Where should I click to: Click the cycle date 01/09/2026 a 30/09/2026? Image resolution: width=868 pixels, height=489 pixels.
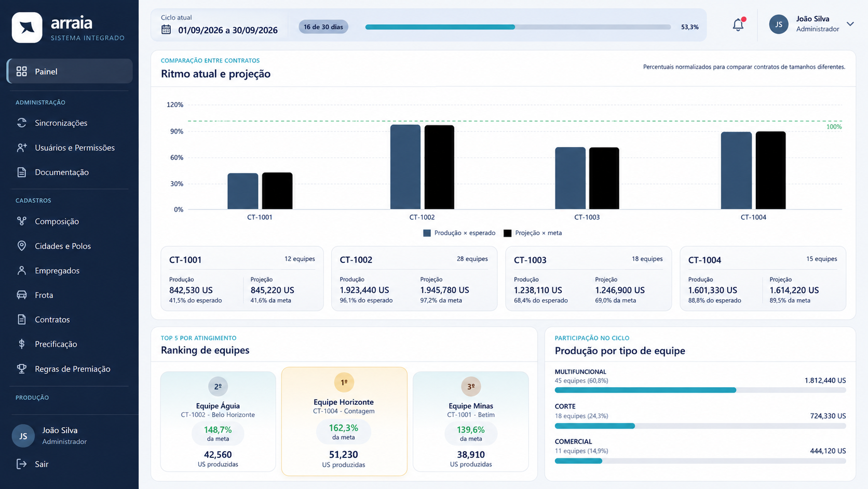pos(228,30)
